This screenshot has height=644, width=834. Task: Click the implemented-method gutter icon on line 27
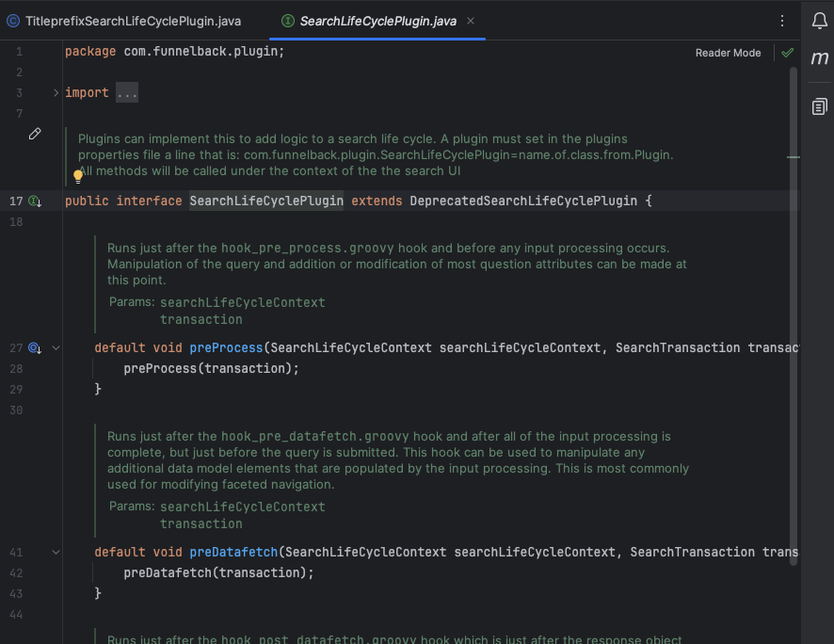coord(34,347)
